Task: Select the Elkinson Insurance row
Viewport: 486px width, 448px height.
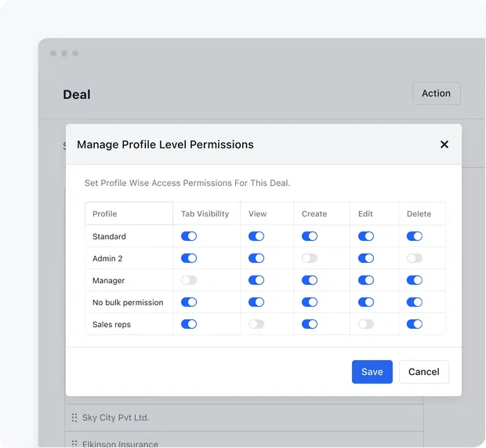Action: (x=245, y=440)
